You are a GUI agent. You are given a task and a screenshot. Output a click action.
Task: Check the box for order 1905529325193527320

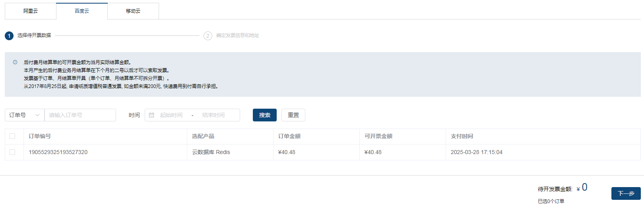pos(12,152)
